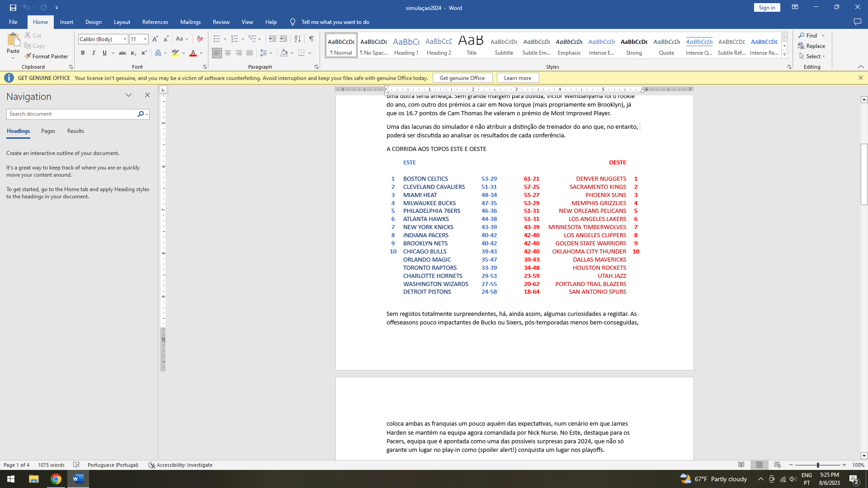Open the Change Case dropdown
Viewport: 868px width, 488px height.
click(182, 39)
